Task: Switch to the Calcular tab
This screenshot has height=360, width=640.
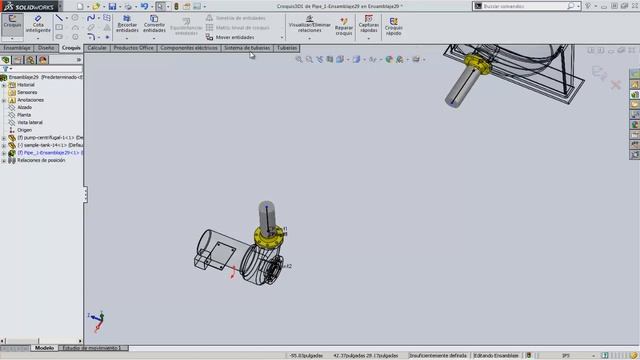Action: click(97, 48)
